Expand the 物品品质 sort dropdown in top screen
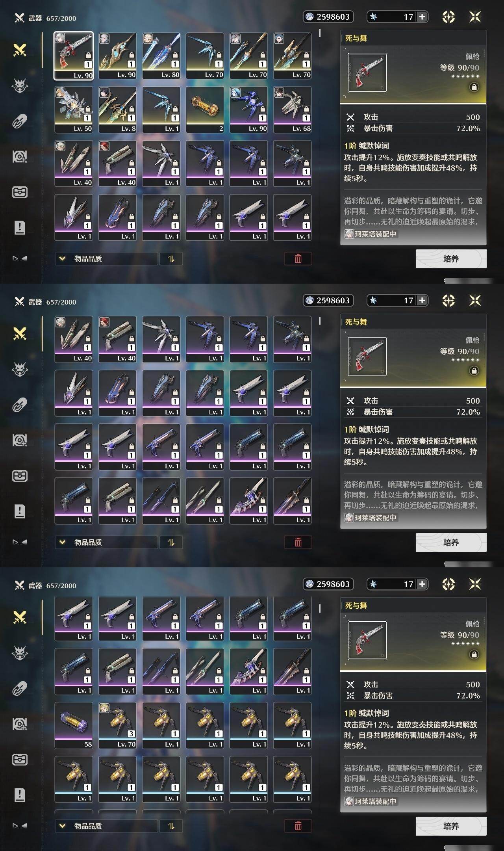The width and height of the screenshot is (504, 851). pos(106,258)
